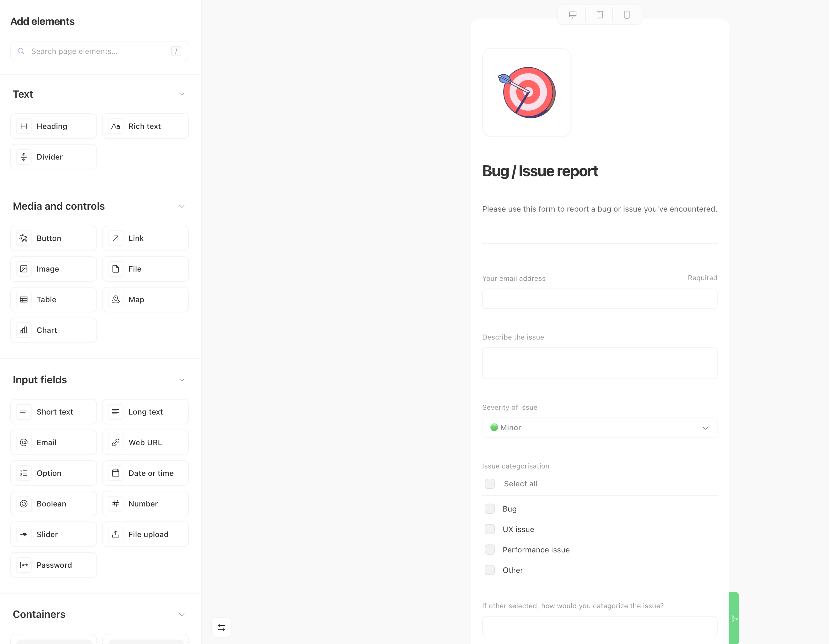Collapse the Media and controls section
This screenshot has height=644, width=829.
pyautogui.click(x=182, y=206)
